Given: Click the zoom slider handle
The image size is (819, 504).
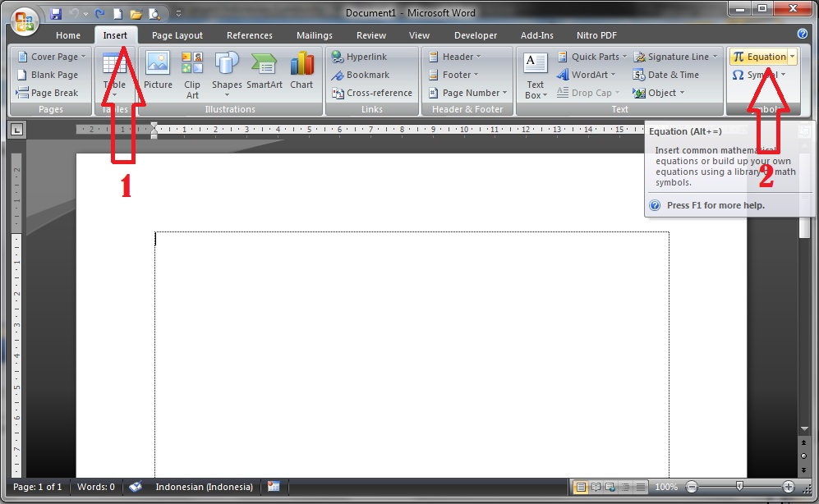Looking at the screenshot, I should (739, 486).
